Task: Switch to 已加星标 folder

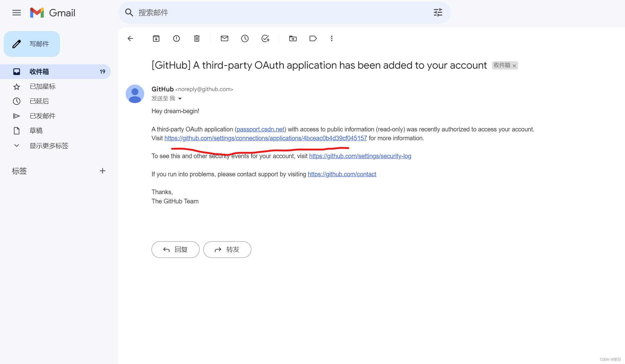Action: [43, 86]
